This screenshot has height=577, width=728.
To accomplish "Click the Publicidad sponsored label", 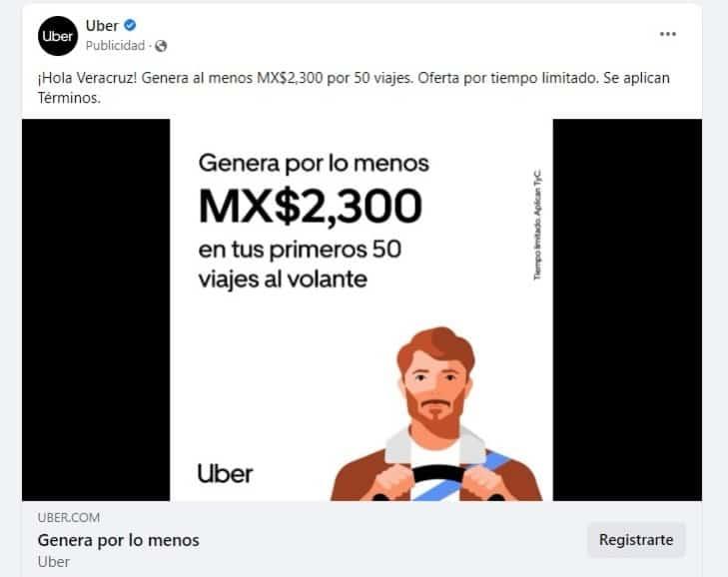I will tap(115, 46).
